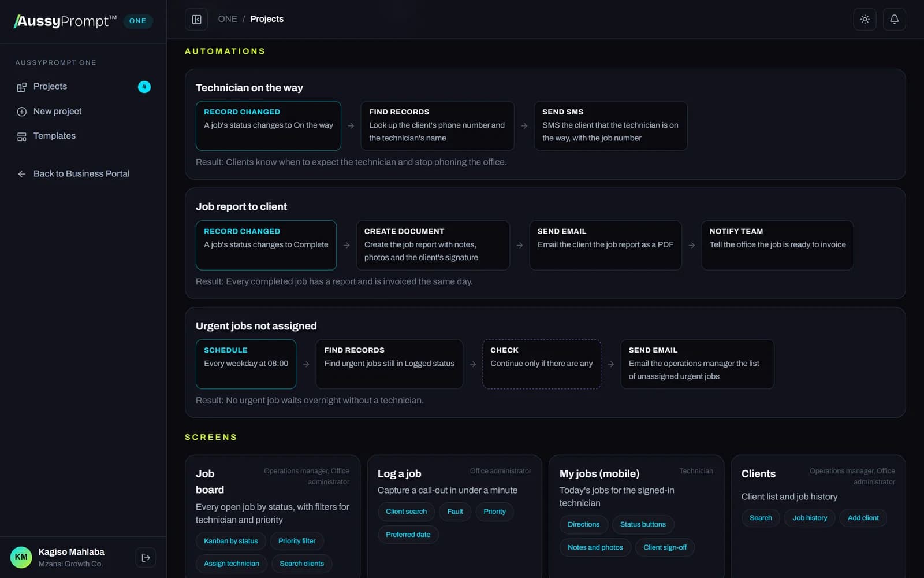Image resolution: width=924 pixels, height=578 pixels.
Task: Click the AussyPrompt logo
Action: click(x=65, y=21)
